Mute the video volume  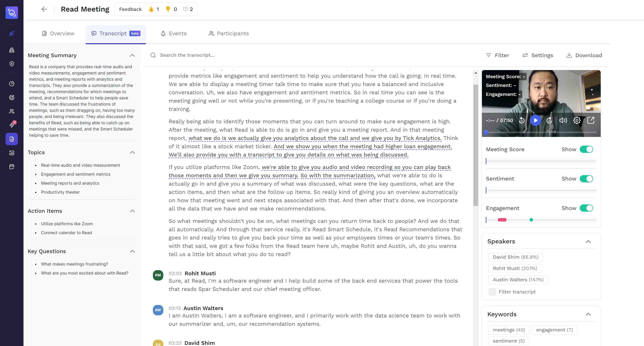[563, 120]
